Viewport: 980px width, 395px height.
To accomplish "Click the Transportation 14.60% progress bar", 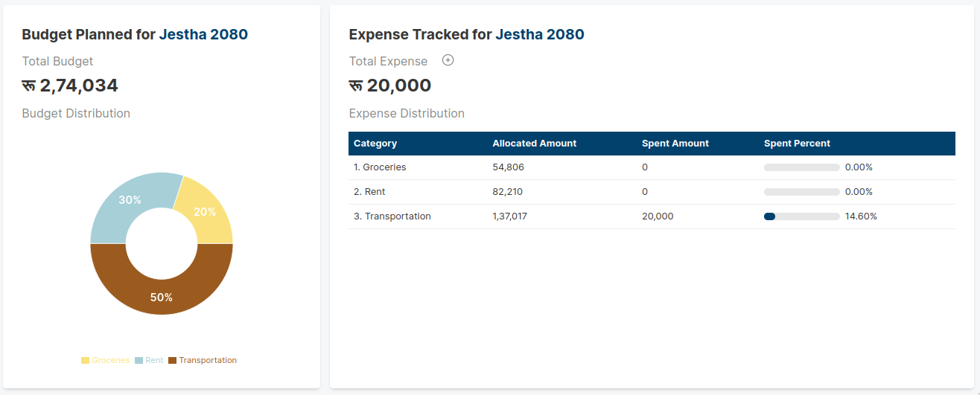I will [x=801, y=216].
